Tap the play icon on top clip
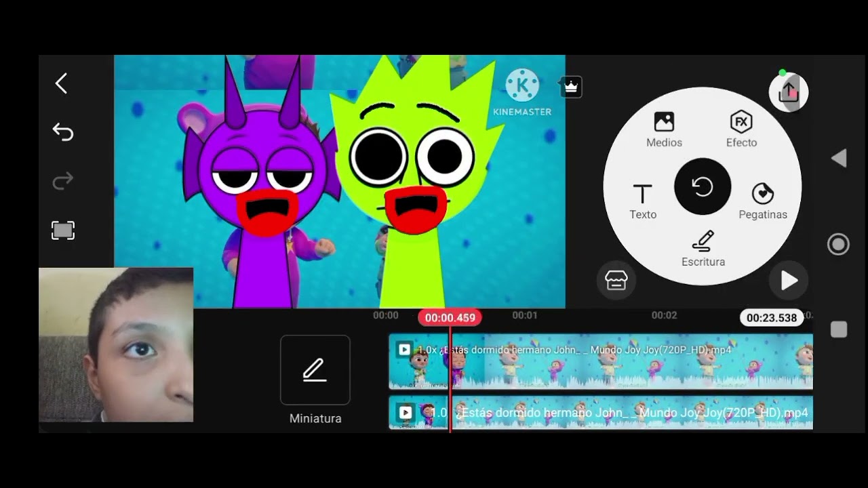This screenshot has width=868, height=488. coord(405,350)
